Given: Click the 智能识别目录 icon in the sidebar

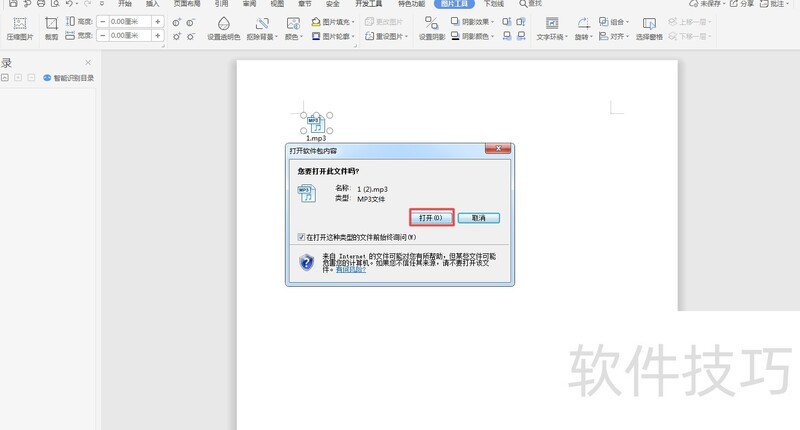Looking at the screenshot, I should point(47,78).
